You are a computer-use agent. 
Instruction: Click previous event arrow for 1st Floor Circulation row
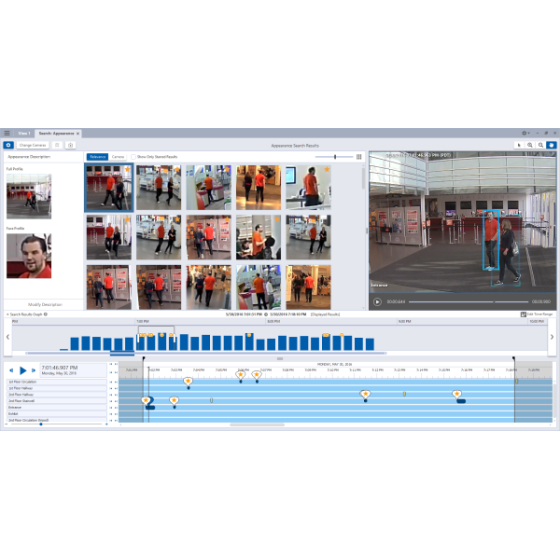click(111, 382)
